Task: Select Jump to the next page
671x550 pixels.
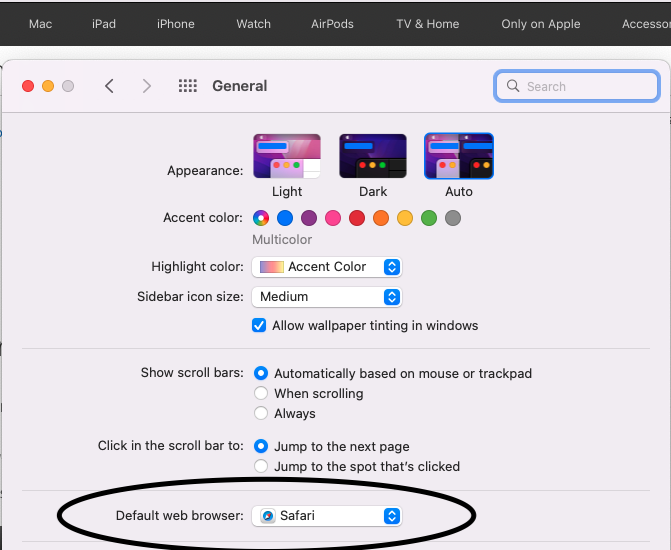Action: point(261,446)
